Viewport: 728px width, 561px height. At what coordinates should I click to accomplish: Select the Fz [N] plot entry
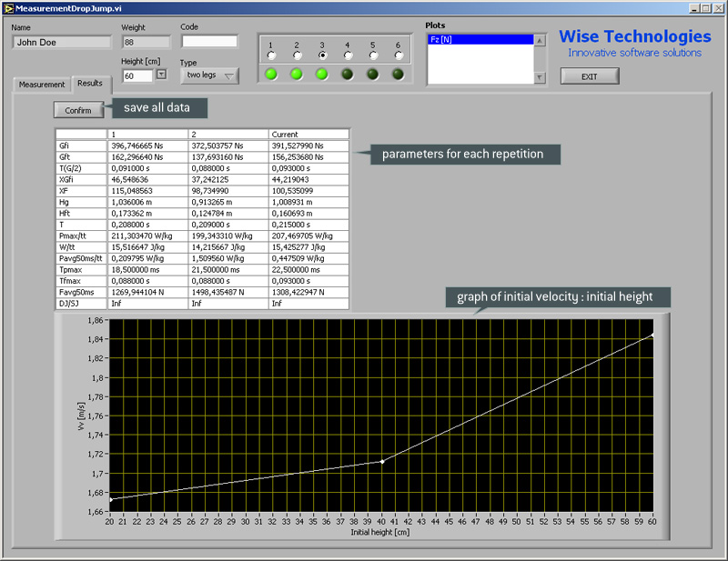(480, 39)
